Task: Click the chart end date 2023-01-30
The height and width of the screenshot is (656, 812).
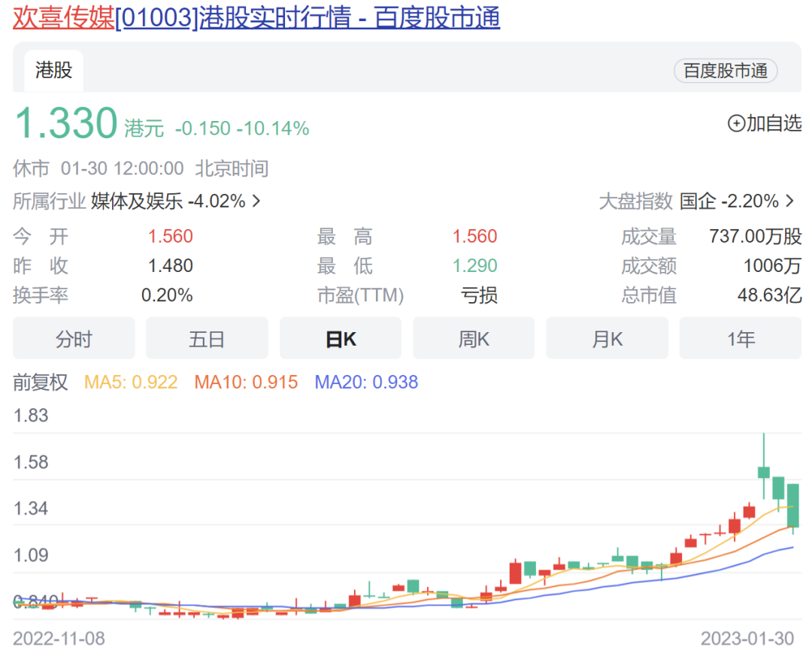Action: (747, 639)
